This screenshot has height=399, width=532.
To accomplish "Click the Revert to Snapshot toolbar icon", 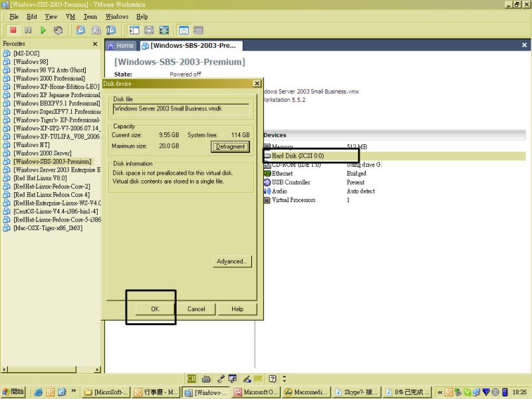I will [x=96, y=30].
